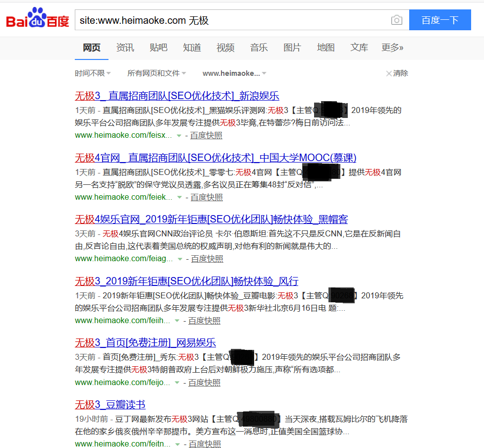
Task: Open camera image search icon
Action: point(397,20)
